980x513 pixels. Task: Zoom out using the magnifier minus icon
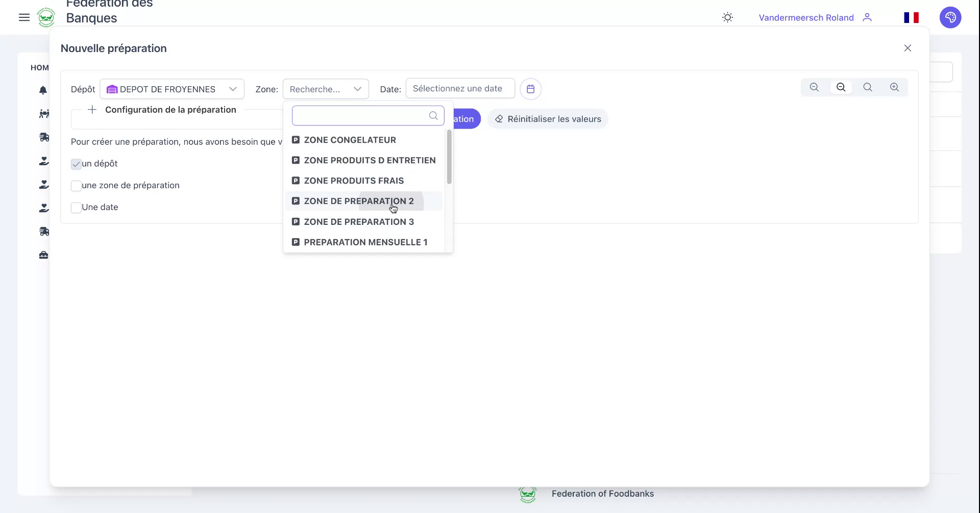tap(814, 87)
